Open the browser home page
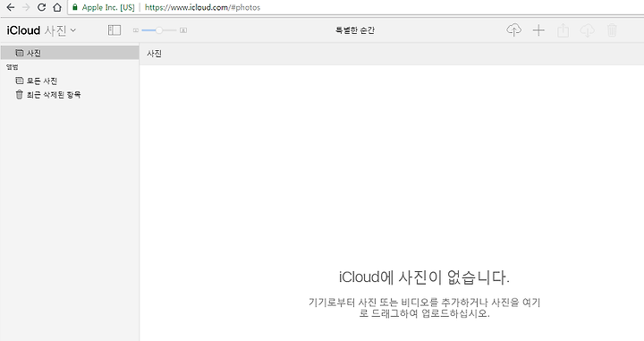 [x=57, y=7]
